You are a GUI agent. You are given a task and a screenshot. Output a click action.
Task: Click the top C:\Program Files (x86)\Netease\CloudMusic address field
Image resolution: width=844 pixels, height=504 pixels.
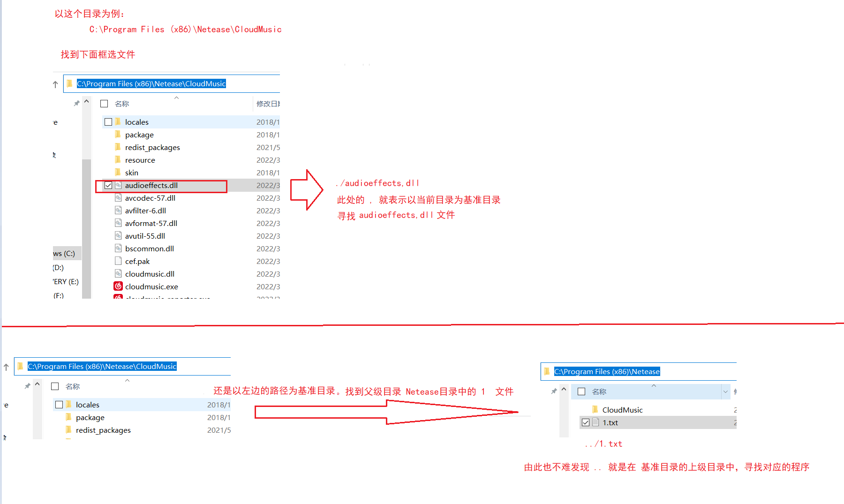tap(172, 83)
